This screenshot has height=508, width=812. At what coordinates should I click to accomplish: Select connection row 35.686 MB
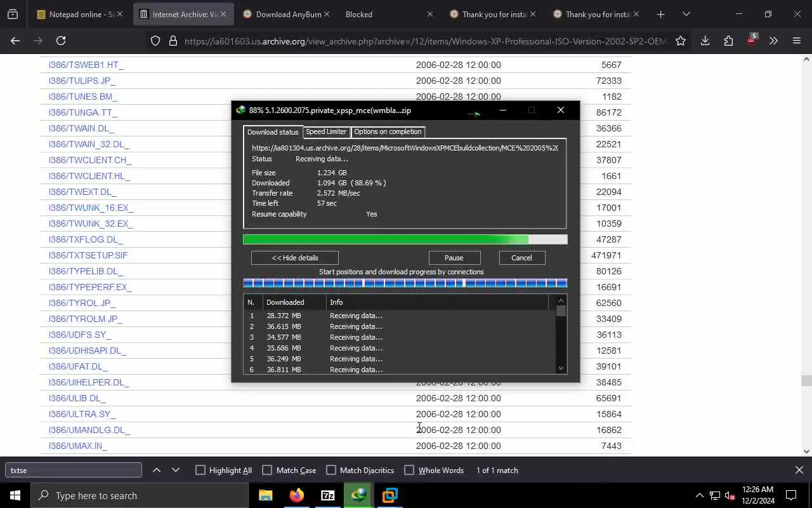399,348
